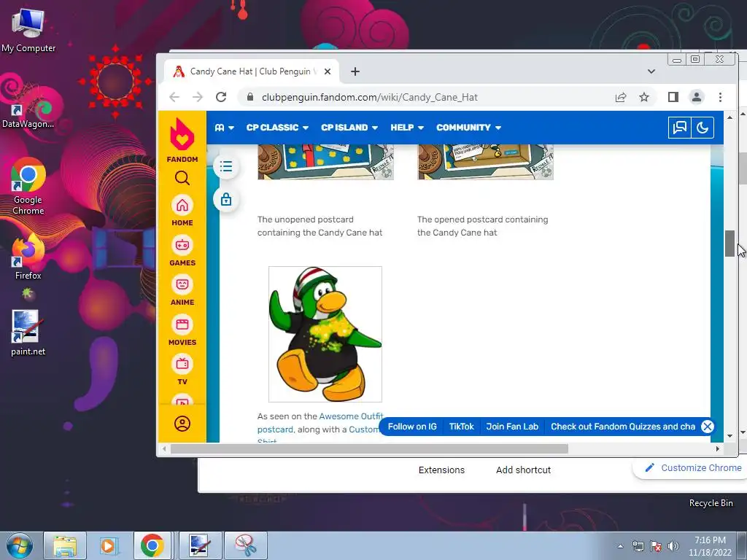The width and height of the screenshot is (747, 560).
Task: Expand COMMUNITY menu
Action: [x=468, y=128]
